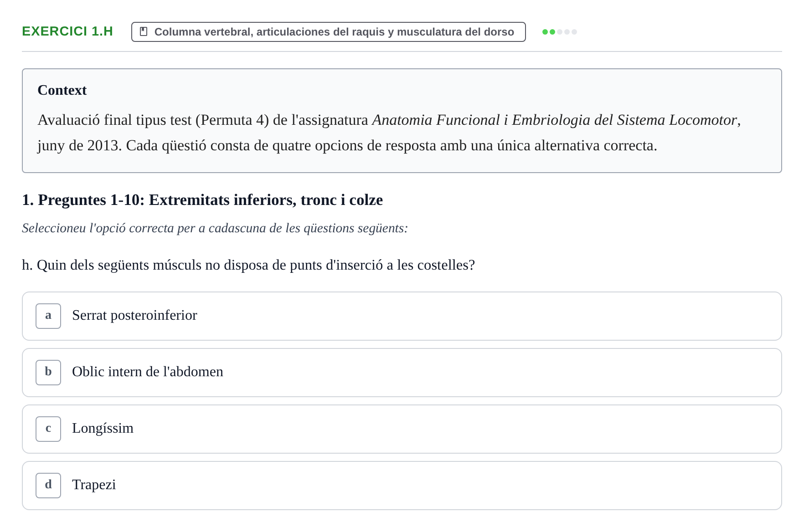Click the last grey difficulty dot
804x532 pixels.
[x=574, y=32]
